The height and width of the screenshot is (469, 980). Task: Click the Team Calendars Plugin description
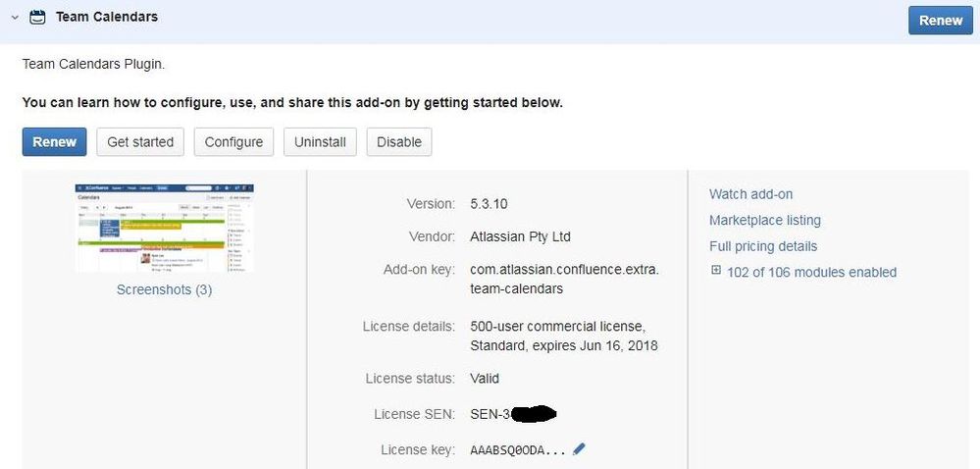coord(94,64)
